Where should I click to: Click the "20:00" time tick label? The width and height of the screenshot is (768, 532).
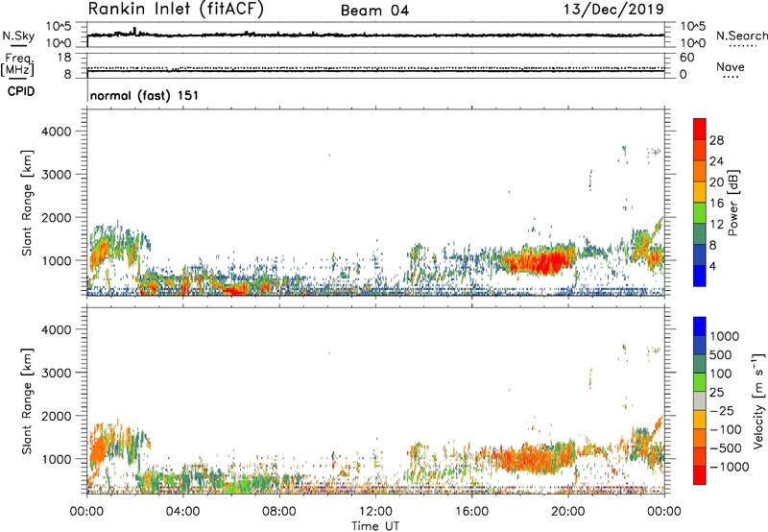[567, 512]
